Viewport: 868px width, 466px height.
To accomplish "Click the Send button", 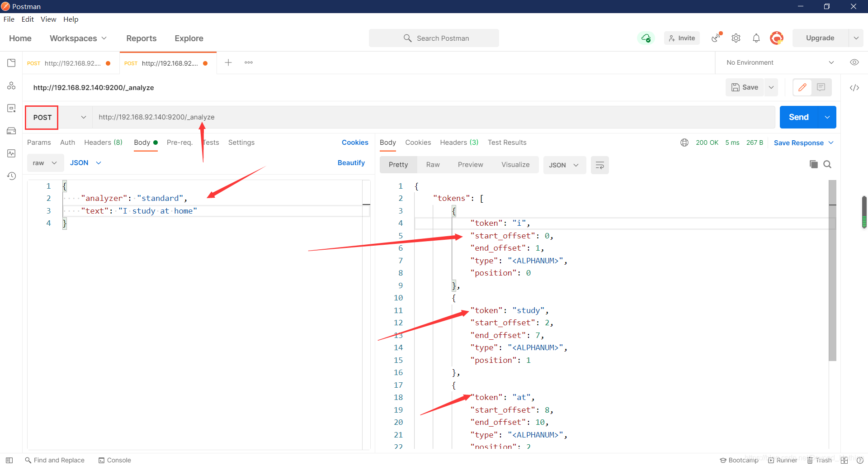I will [x=799, y=117].
